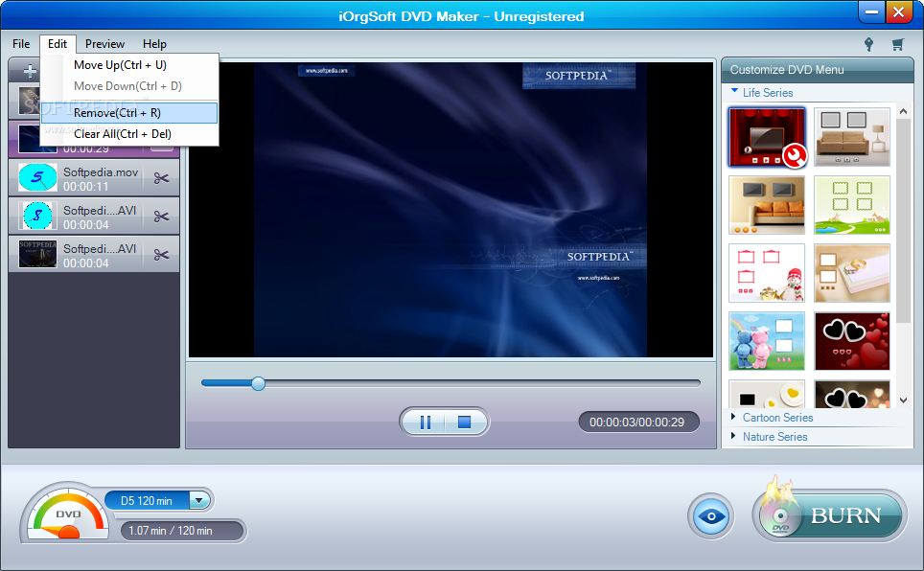Select the beige sofa menu template

point(852,137)
